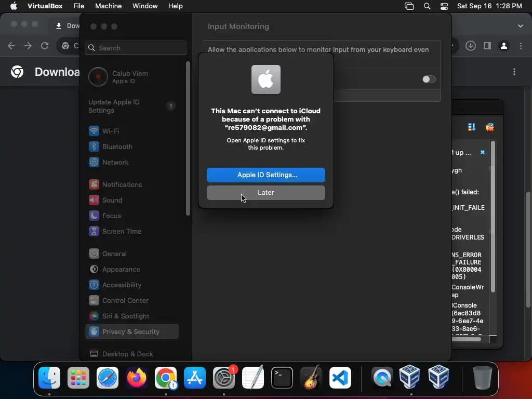Image resolution: width=532 pixels, height=399 pixels.
Task: Open System Settings from the Dock
Action: (224, 378)
